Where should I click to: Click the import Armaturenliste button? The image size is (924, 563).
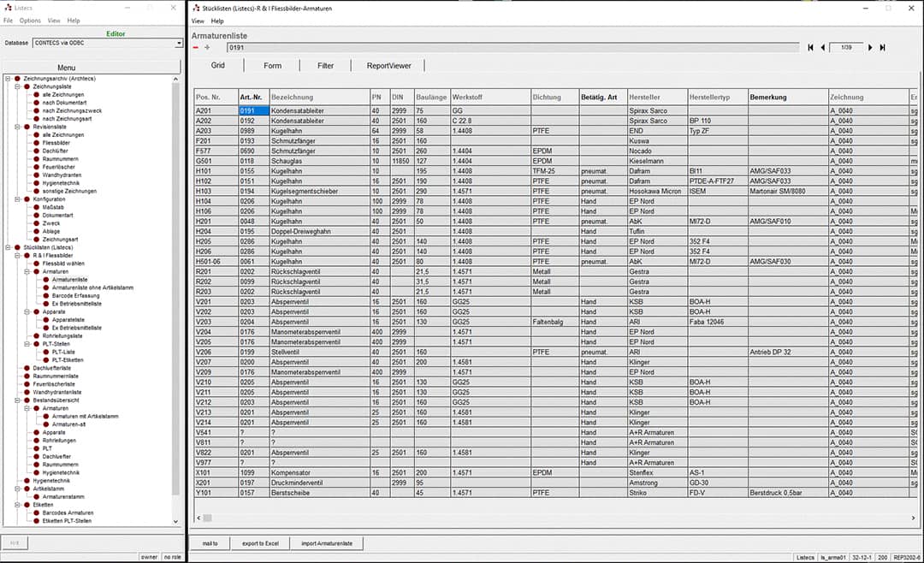(x=327, y=543)
